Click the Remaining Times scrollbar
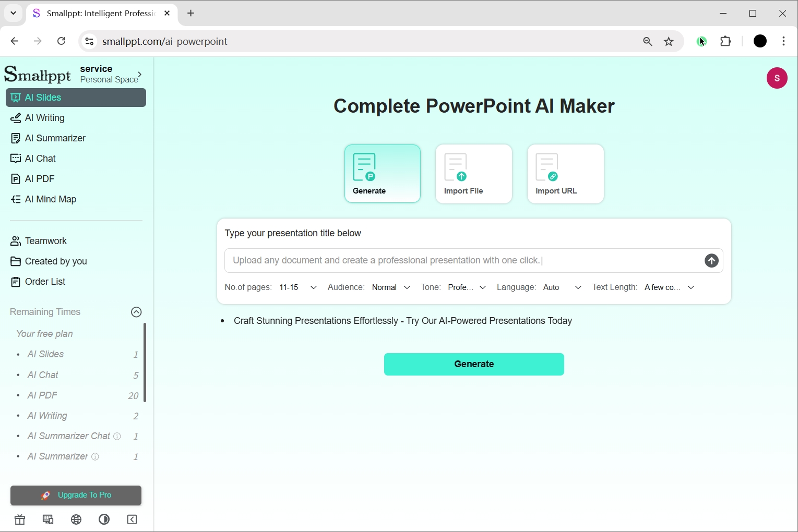The image size is (798, 532). click(145, 362)
